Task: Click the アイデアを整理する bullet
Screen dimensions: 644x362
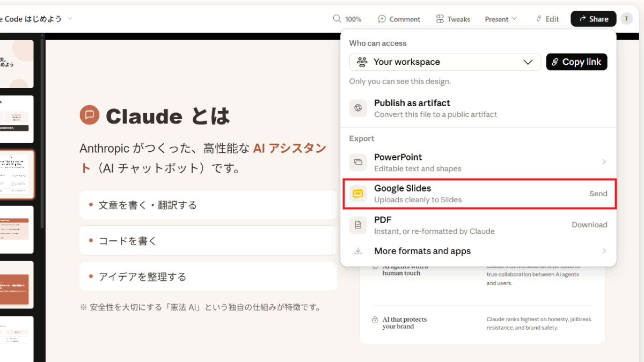Action: 208,277
